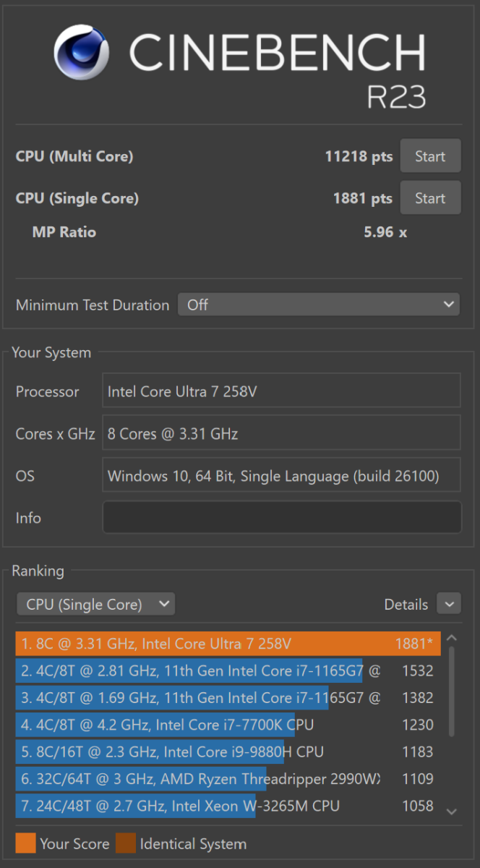Click the score 1881* in ranking list

(x=416, y=644)
